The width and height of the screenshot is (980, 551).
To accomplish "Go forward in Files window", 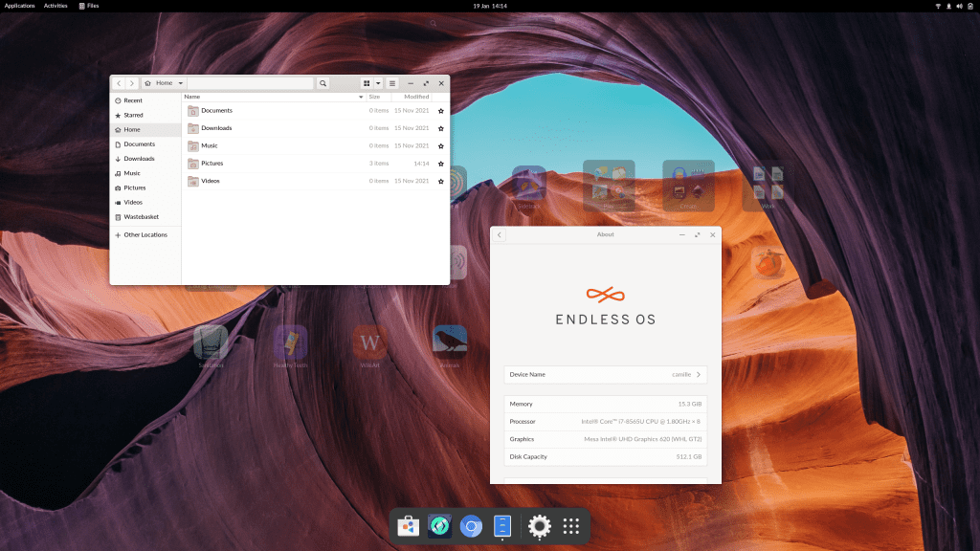I will coord(131,83).
